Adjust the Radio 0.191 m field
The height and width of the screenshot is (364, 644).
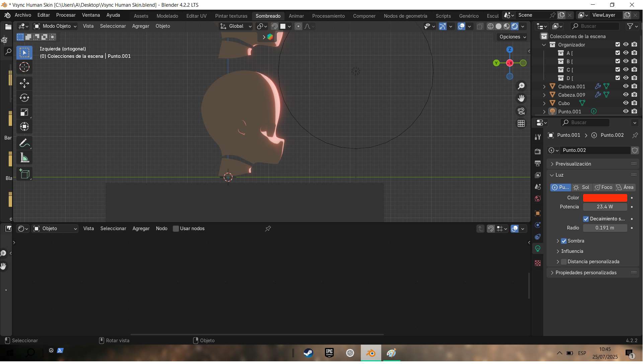click(x=606, y=229)
